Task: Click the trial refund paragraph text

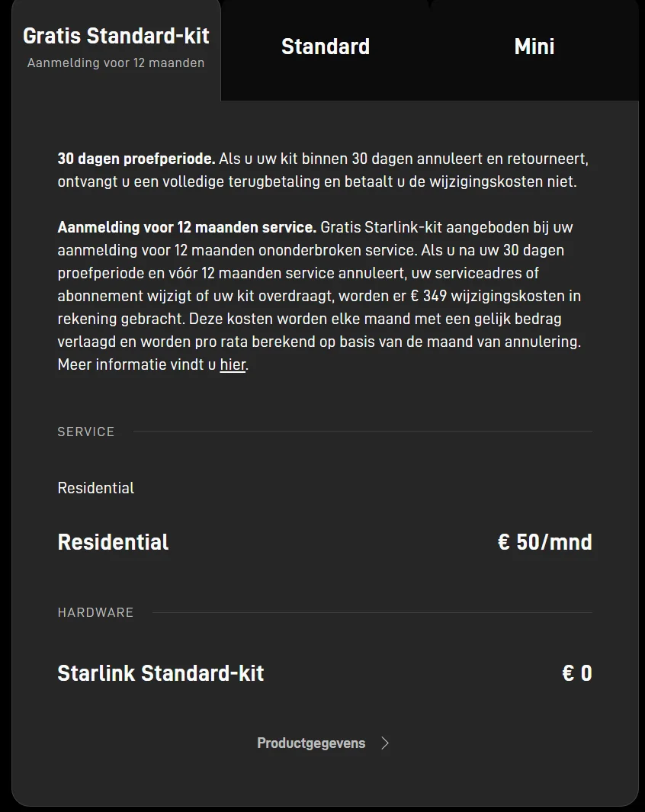Action: (323, 170)
